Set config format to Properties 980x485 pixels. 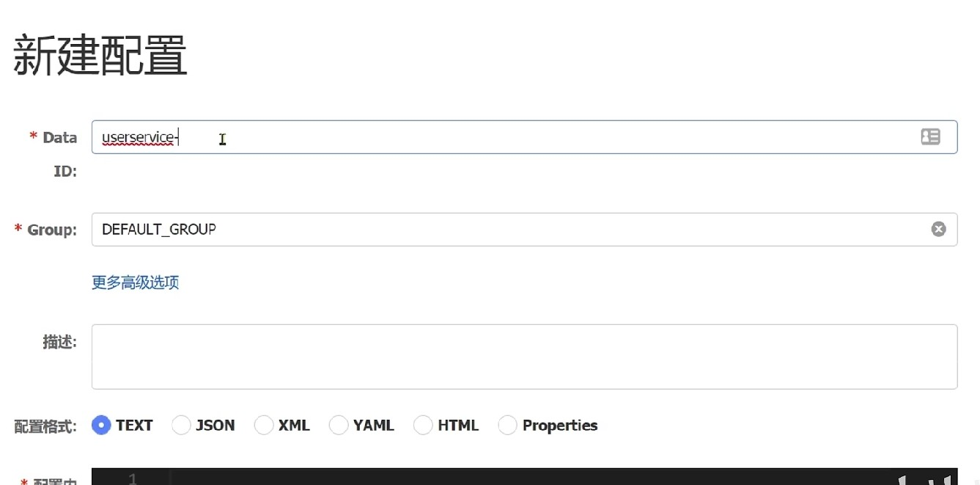(507, 425)
